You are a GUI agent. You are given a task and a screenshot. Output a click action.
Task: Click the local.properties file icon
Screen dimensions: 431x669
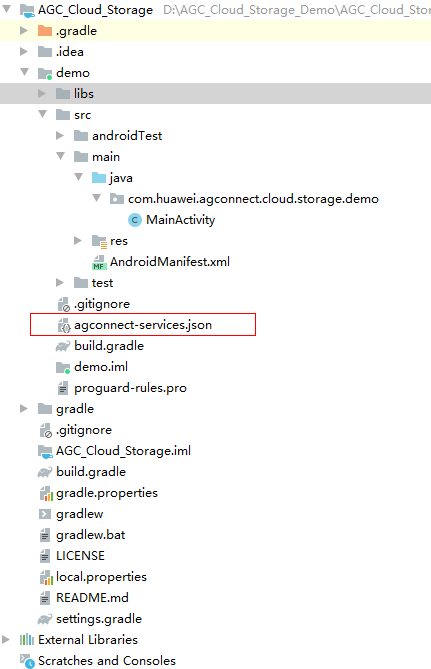(x=46, y=578)
